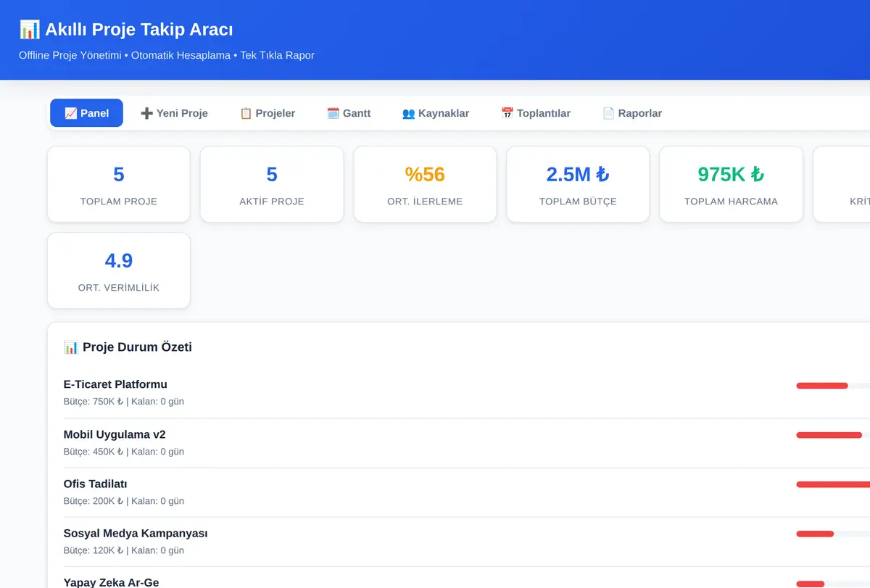870x588 pixels.
Task: Click the Yapay Zeka Ar-Ge progress bar
Action: 833,584
